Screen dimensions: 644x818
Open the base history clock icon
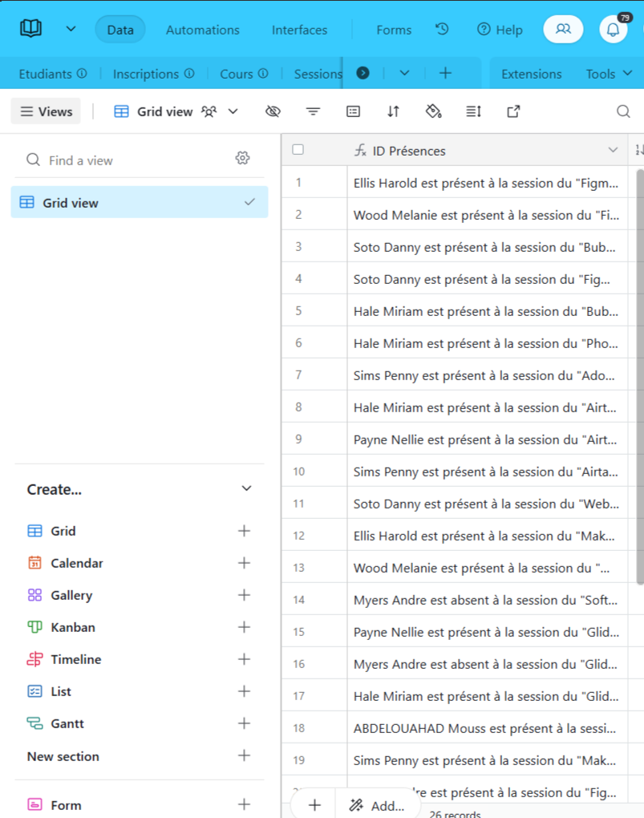[x=442, y=29]
